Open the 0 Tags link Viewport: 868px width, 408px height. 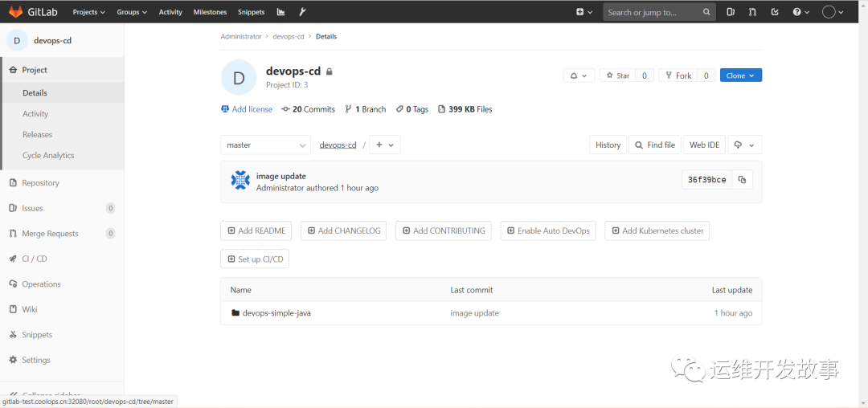pyautogui.click(x=412, y=109)
